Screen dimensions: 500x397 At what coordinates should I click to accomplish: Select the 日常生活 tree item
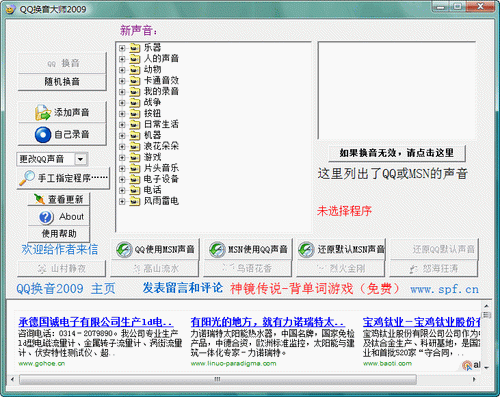161,124
